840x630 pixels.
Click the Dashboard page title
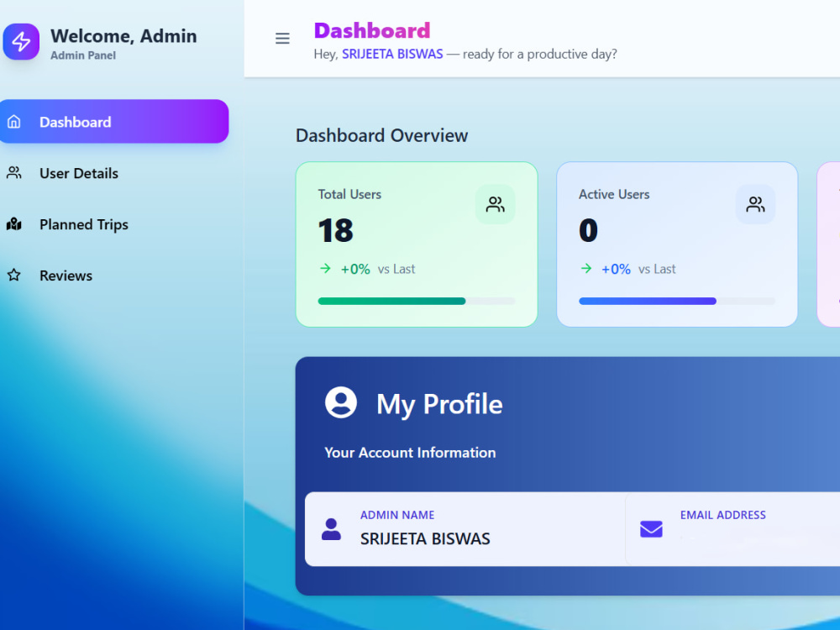(372, 30)
